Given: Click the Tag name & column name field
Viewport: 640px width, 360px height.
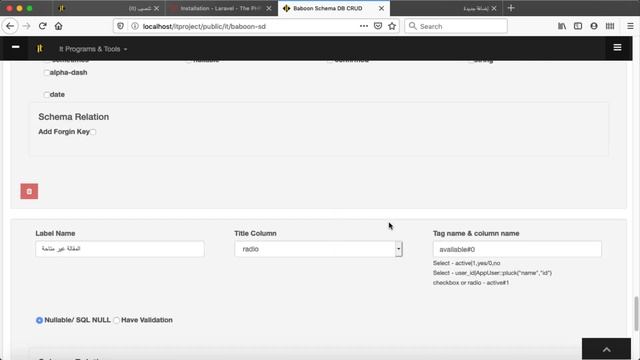Looking at the screenshot, I should click(x=517, y=249).
